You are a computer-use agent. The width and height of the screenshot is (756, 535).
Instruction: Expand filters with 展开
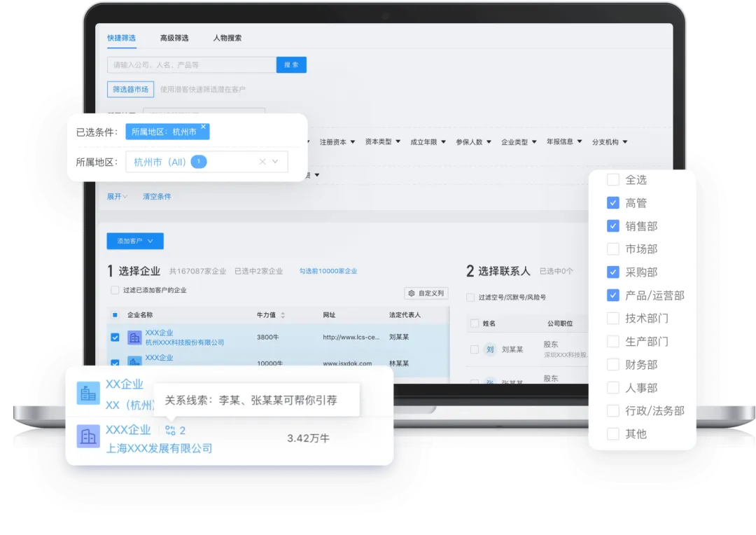pos(117,196)
